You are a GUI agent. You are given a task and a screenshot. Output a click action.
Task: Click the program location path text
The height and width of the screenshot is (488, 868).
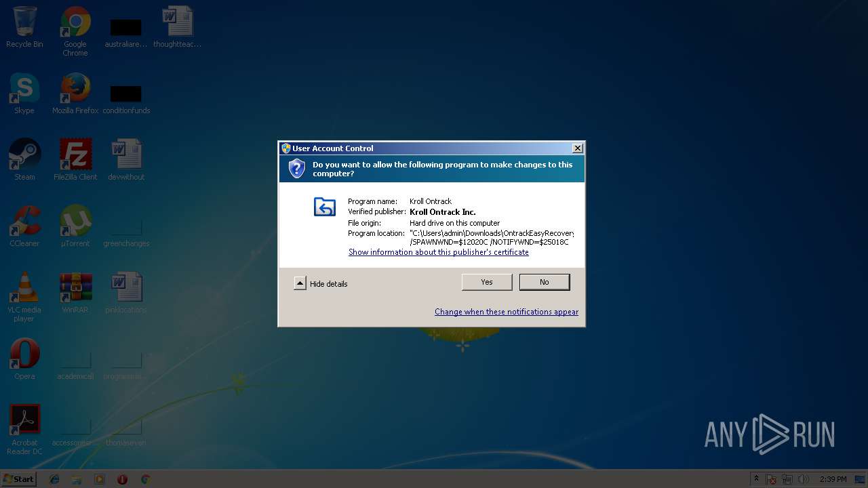[492, 238]
